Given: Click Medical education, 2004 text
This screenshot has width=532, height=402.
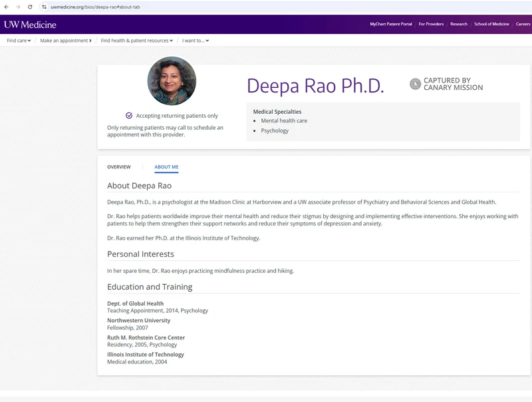Looking at the screenshot, I should click(137, 362).
